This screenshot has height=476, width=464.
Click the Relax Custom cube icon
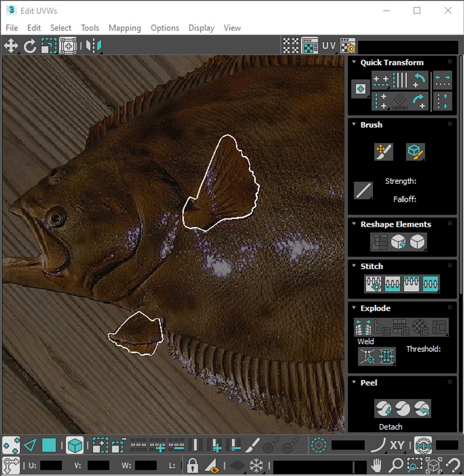coord(418,242)
